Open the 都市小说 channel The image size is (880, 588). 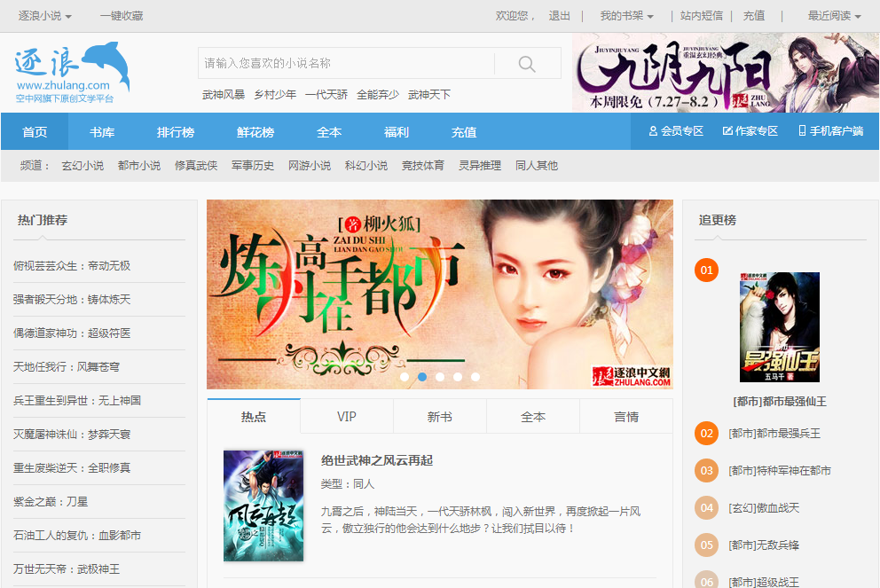coord(139,166)
